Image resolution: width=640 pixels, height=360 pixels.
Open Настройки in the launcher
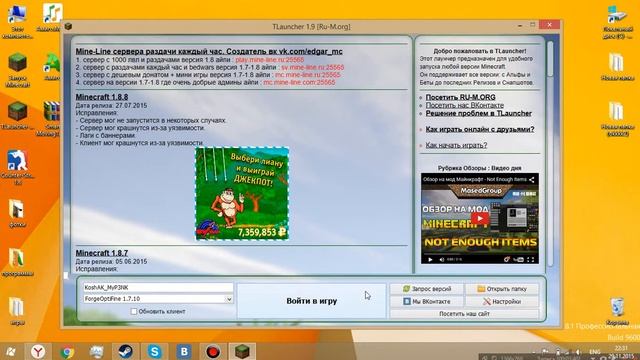(x=502, y=302)
